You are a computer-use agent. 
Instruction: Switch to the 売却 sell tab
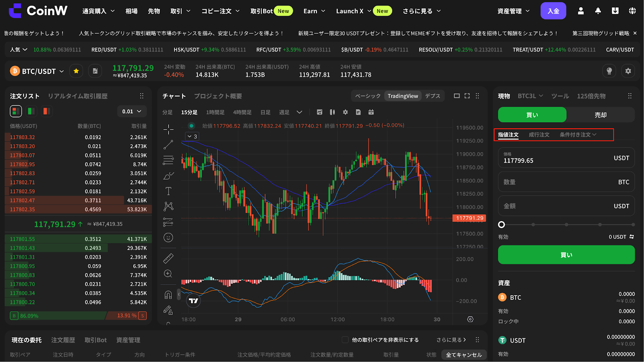point(601,115)
